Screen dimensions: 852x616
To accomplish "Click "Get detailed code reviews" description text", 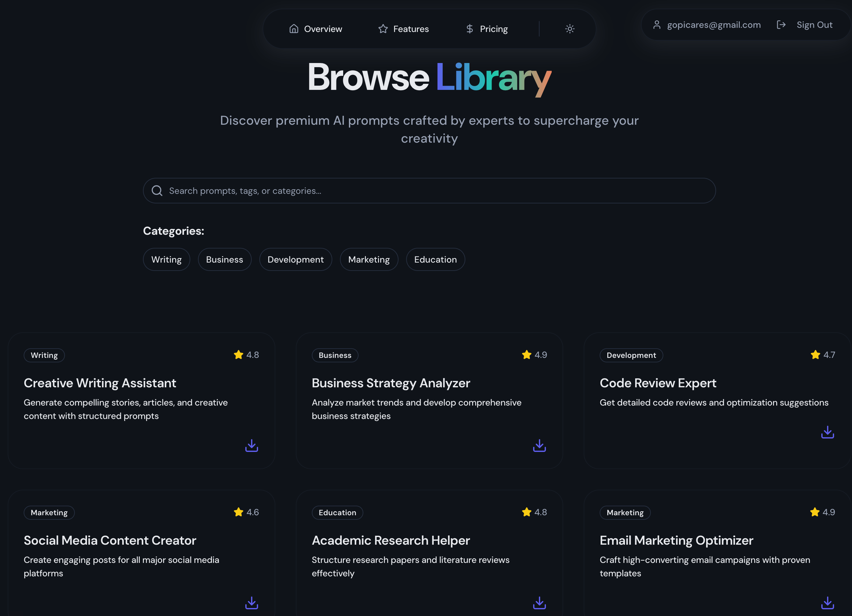I will point(714,402).
